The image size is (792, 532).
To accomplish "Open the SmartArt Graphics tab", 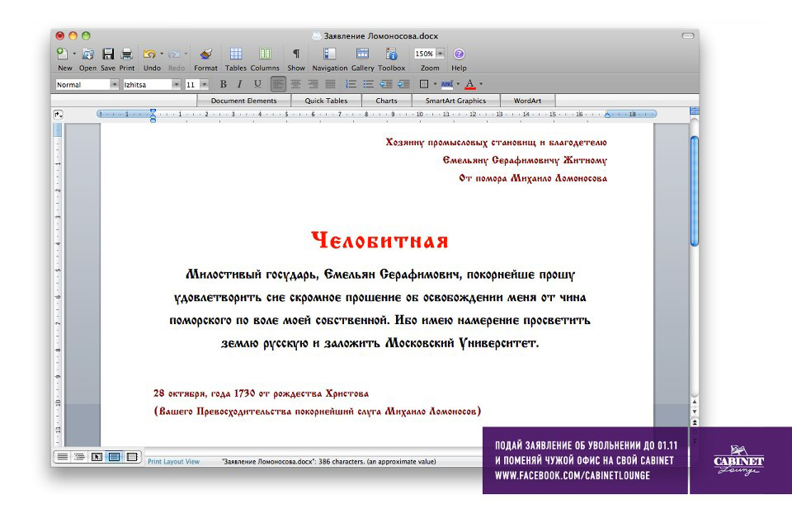I will (455, 101).
